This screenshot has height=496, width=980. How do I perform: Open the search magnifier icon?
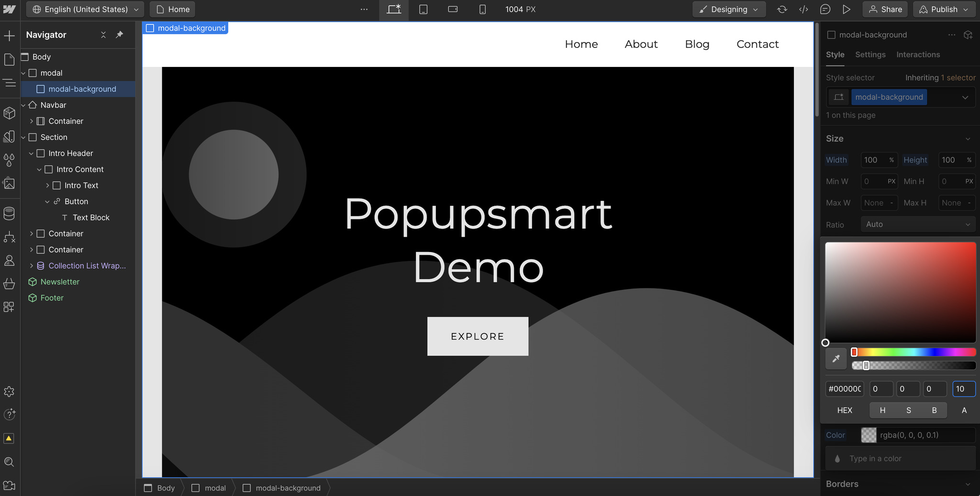coord(10,462)
